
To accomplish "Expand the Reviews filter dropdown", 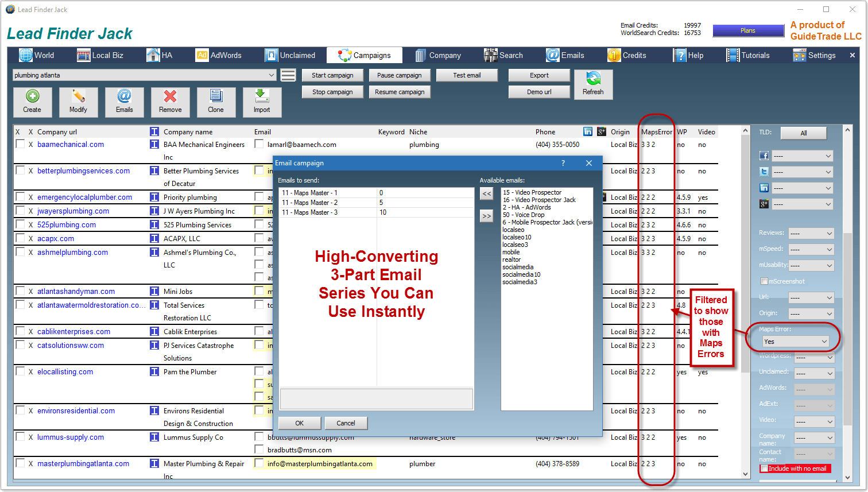I will tap(811, 233).
